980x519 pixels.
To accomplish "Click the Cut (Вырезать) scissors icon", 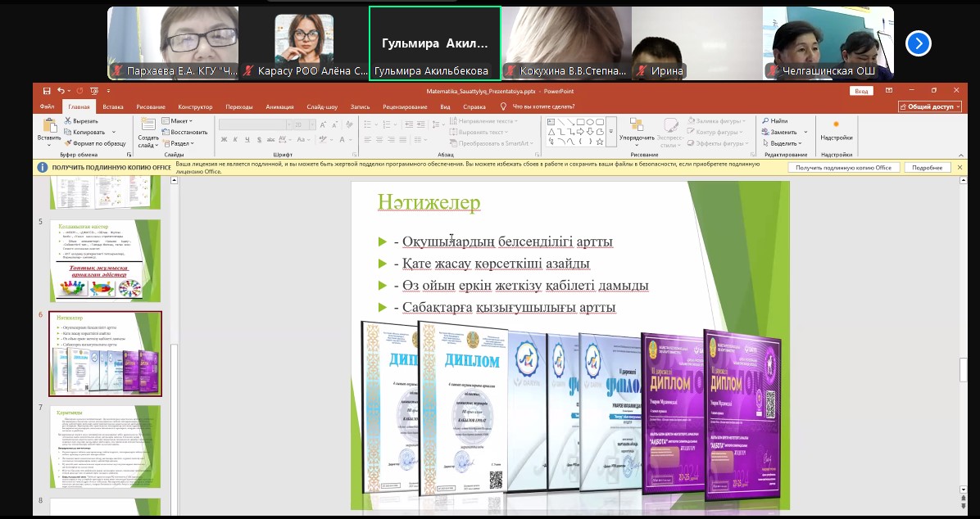I will click(68, 120).
